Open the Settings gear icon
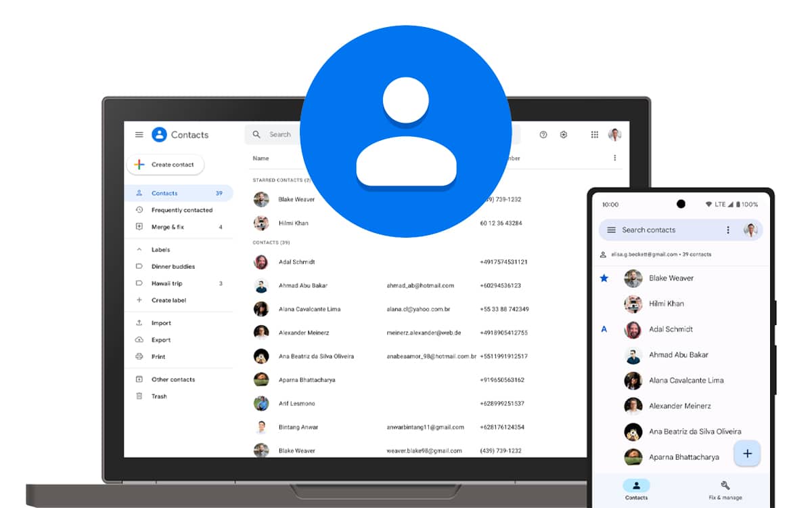Viewport: 812px width, 508px height. [564, 135]
